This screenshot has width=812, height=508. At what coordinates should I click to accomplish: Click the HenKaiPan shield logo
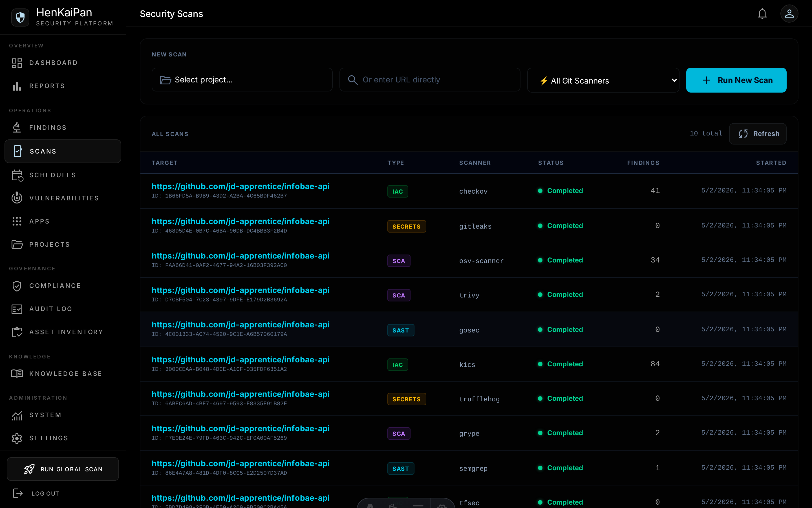pos(20,17)
